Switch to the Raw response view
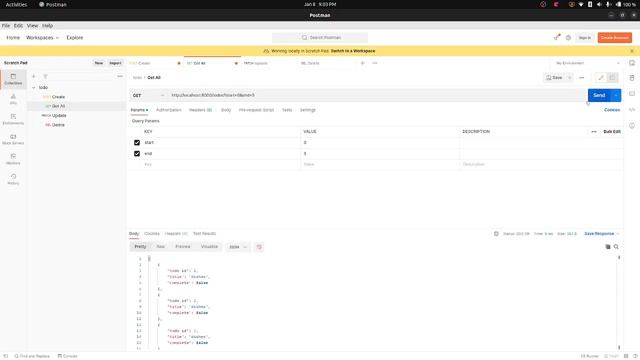The image size is (640, 360). [x=161, y=247]
